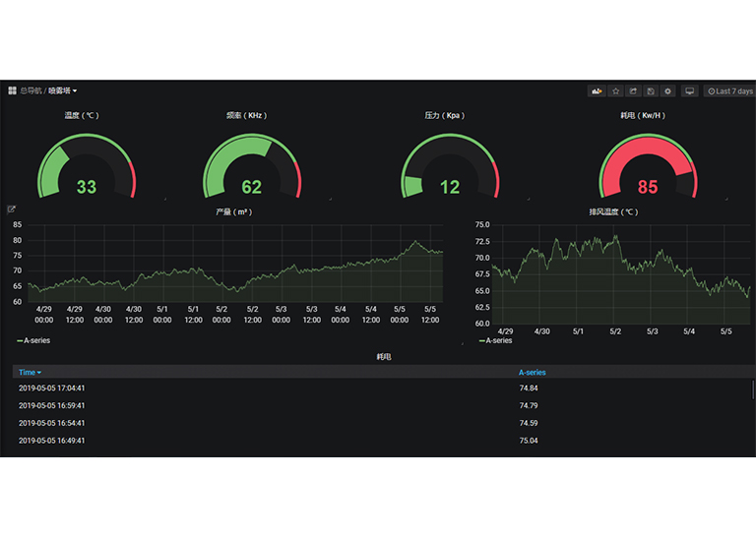Open the 温度 (℃) panel title menu
This screenshot has height=537, width=756.
(x=82, y=115)
